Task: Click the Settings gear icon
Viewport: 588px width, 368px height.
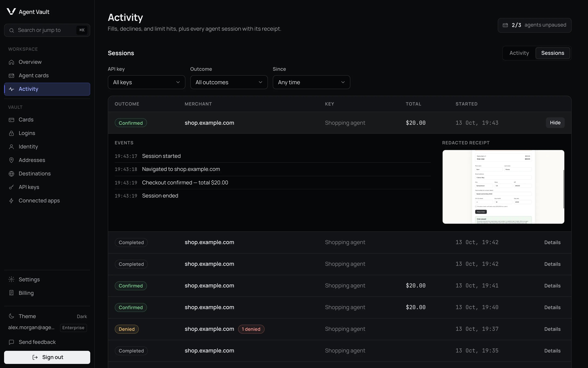Action: coord(11,279)
